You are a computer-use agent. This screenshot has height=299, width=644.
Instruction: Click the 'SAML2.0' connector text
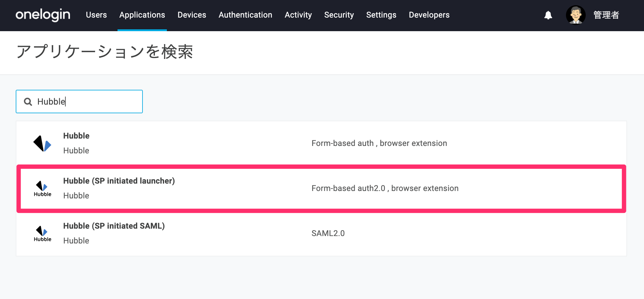[x=328, y=233]
